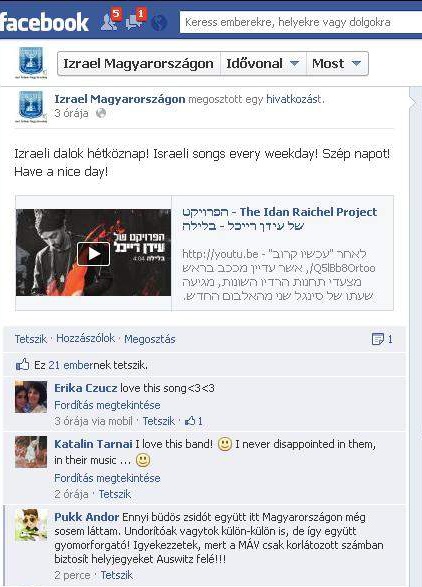Click the thumbs-up icon beside 21 likes
Image resolution: width=422 pixels, height=587 pixels.
pos(22,364)
